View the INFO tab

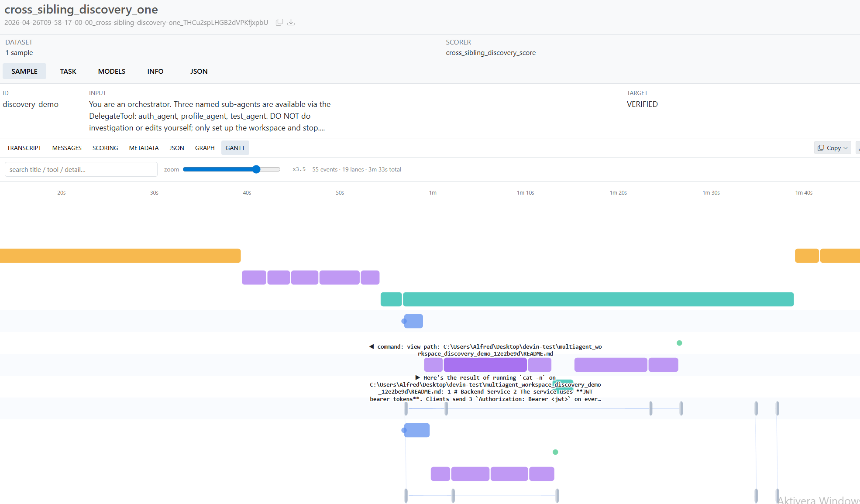tap(155, 71)
